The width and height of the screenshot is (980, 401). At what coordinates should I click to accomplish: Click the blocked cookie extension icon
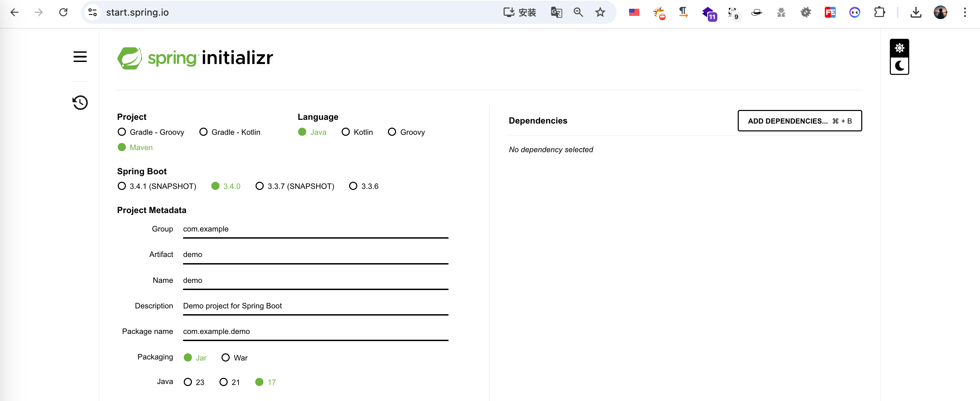tap(659, 13)
